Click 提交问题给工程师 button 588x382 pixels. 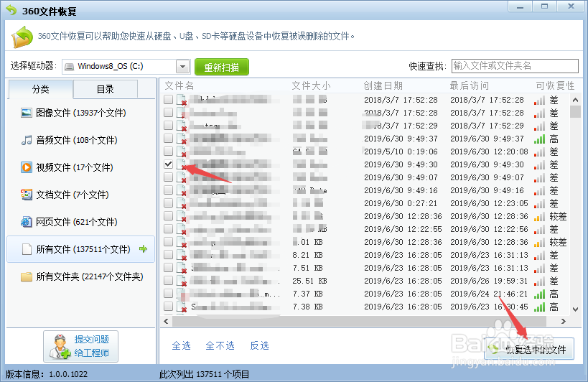(x=80, y=346)
